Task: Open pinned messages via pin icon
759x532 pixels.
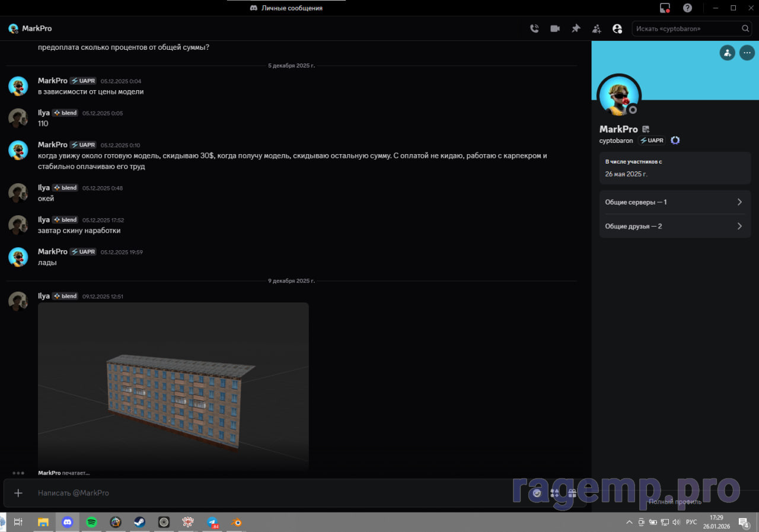Action: click(576, 28)
